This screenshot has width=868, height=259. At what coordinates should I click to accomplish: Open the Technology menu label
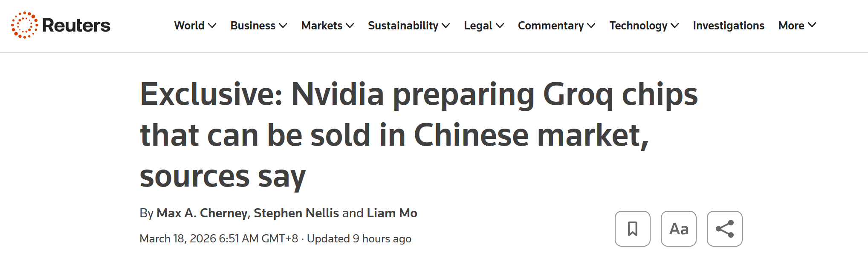pos(638,26)
